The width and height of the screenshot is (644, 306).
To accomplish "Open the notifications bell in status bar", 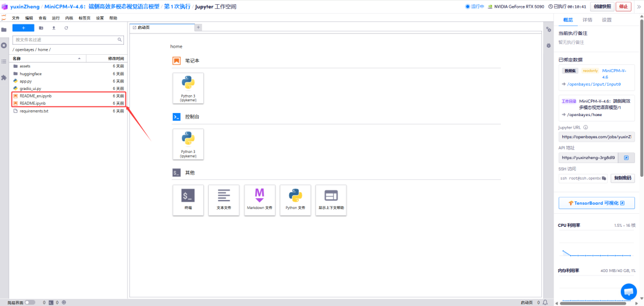I will point(545,302).
